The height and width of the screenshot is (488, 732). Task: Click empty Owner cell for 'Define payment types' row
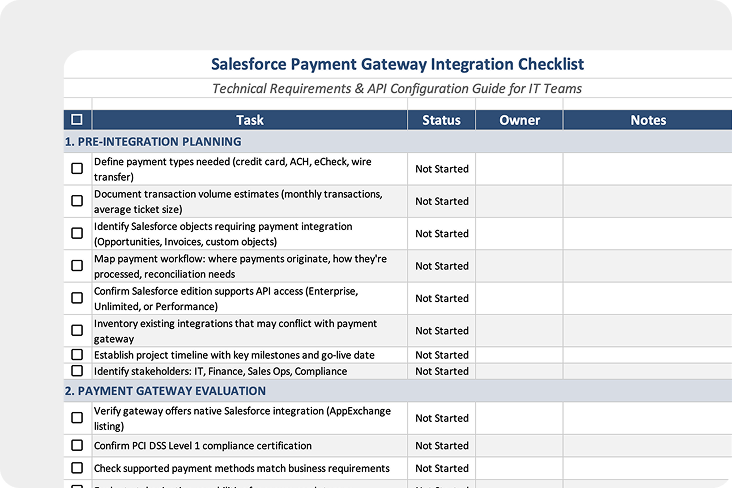tap(519, 169)
